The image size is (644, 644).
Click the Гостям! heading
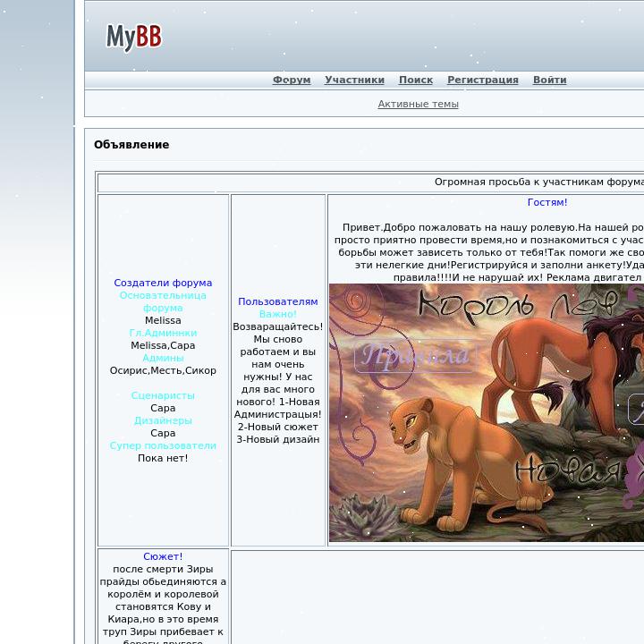547,202
